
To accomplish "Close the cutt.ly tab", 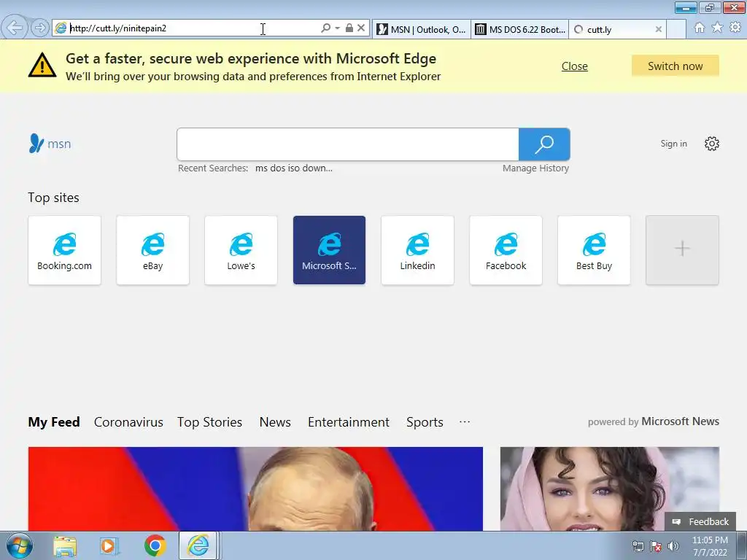I will tap(659, 29).
